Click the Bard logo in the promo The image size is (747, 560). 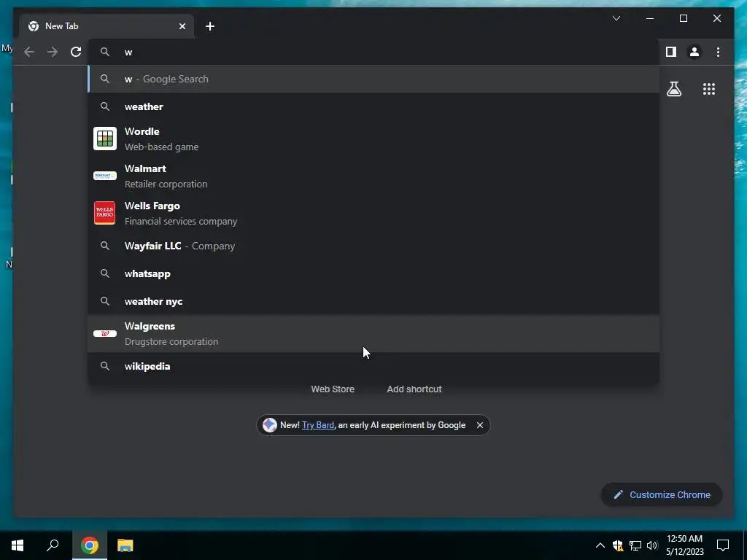pyautogui.click(x=270, y=425)
